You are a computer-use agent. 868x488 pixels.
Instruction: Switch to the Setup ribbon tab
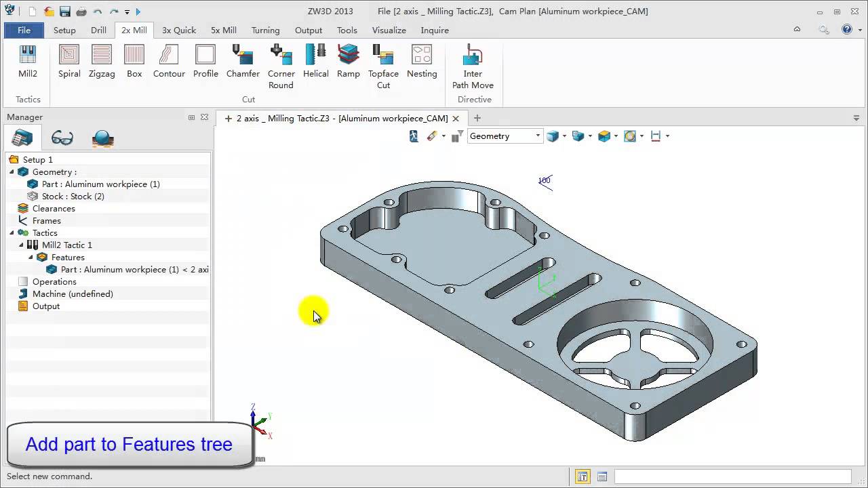[x=64, y=30]
